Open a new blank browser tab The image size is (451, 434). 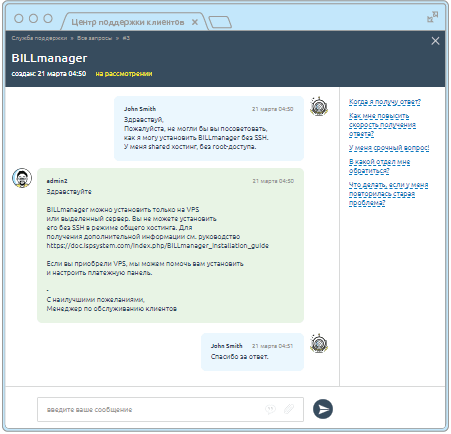click(x=220, y=22)
